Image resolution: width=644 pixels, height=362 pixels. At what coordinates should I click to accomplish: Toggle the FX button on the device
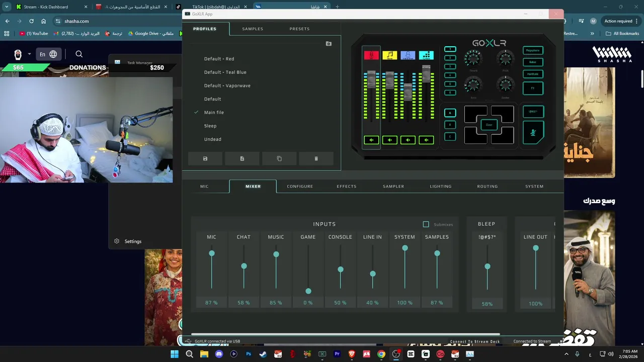533,88
